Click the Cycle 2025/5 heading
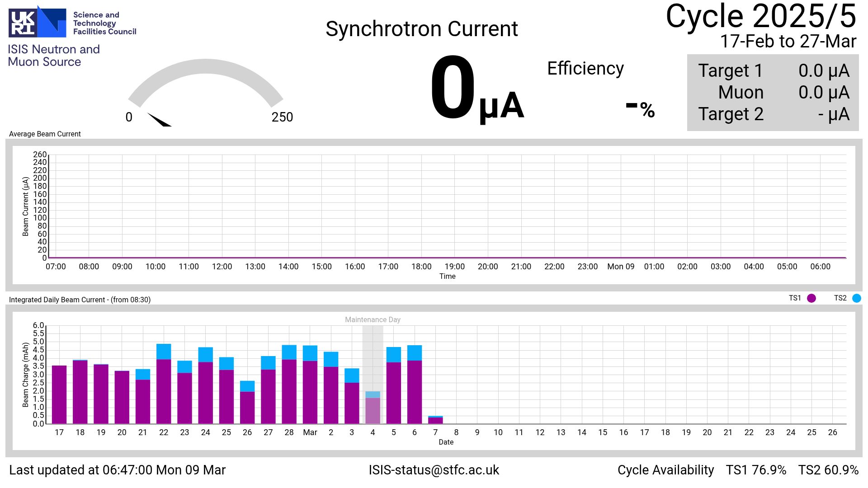This screenshot has height=488, width=868. click(761, 17)
